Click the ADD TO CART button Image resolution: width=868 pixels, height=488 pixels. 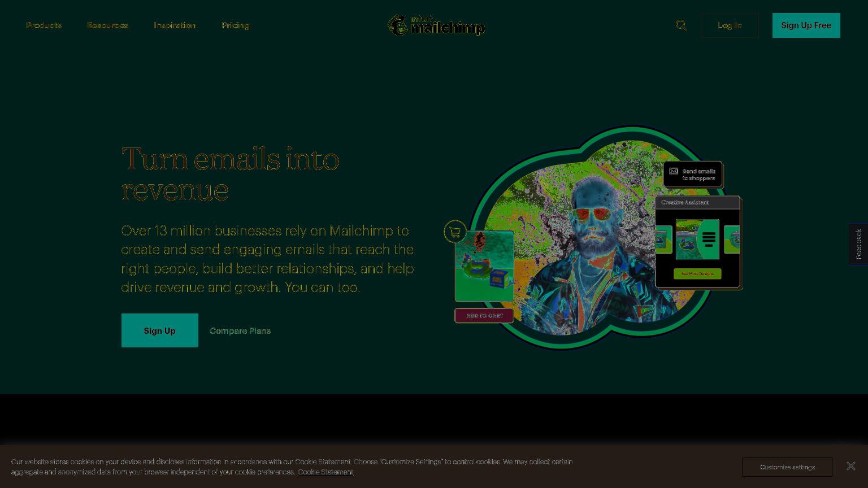[x=484, y=316]
